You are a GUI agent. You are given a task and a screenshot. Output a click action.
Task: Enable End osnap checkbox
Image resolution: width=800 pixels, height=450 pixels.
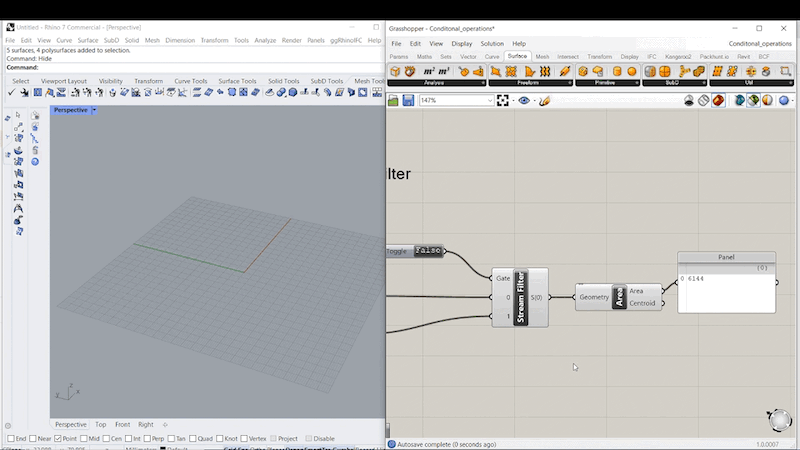tap(11, 438)
